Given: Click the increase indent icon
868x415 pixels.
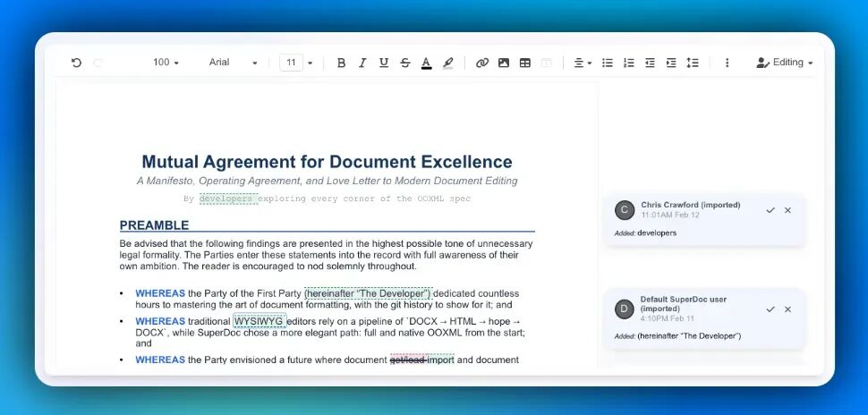Looking at the screenshot, I should pyautogui.click(x=671, y=63).
